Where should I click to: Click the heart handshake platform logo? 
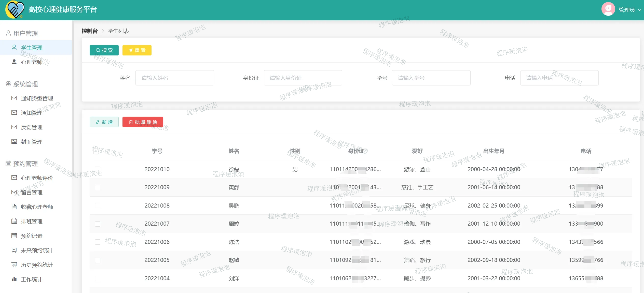[15, 10]
